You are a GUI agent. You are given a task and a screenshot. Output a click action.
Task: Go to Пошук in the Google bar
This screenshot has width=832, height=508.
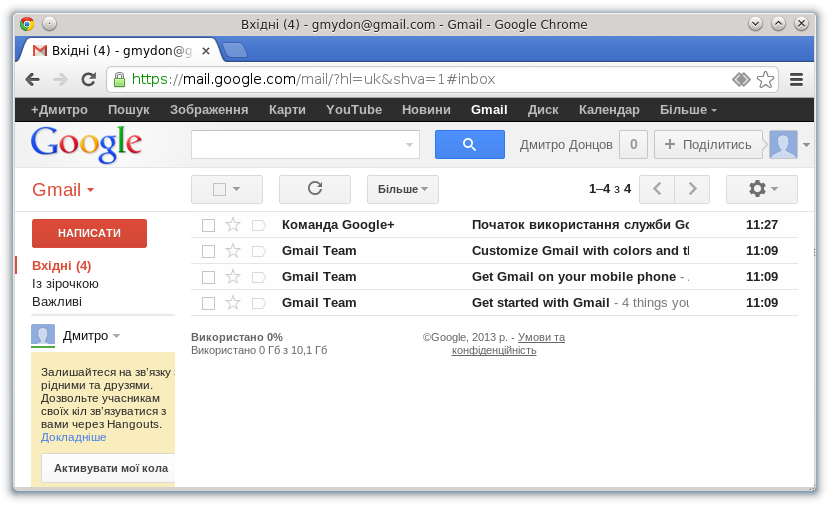pos(128,110)
